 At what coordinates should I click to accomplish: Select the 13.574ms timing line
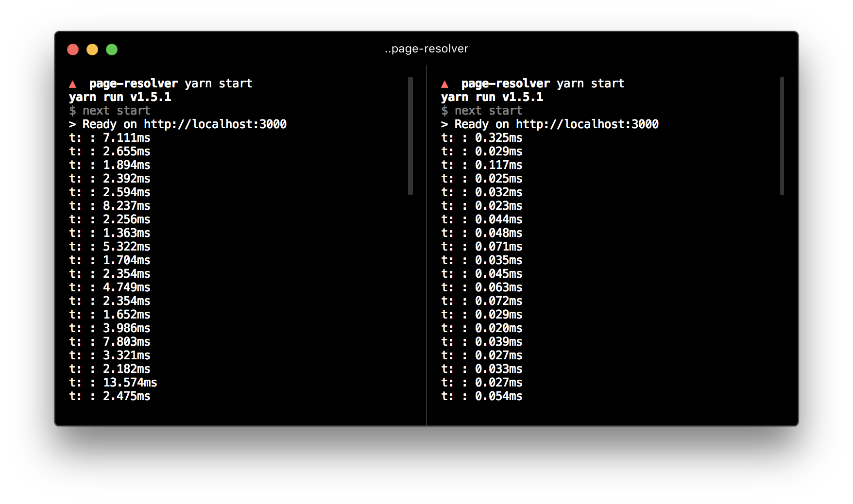130,383
